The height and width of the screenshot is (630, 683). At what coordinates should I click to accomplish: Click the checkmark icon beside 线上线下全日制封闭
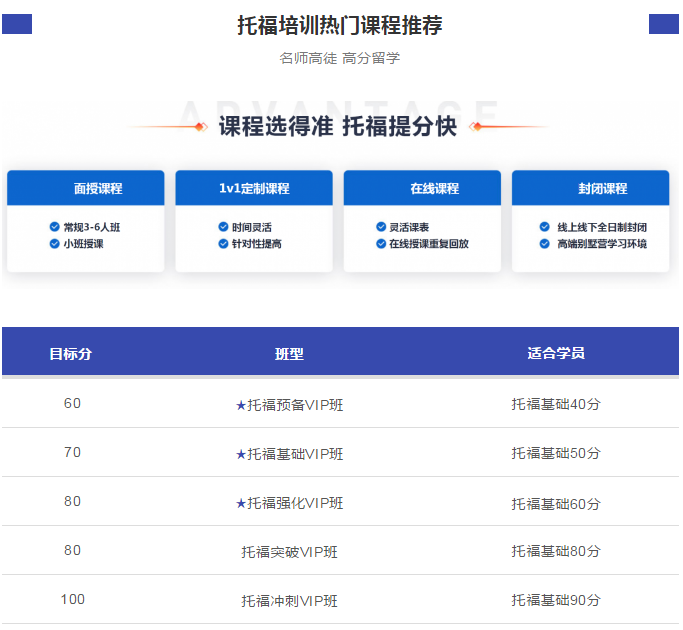[544, 227]
